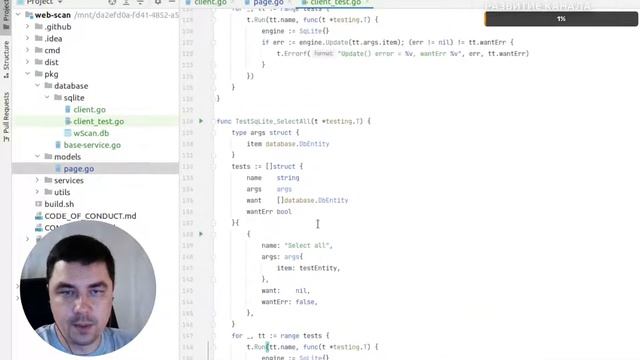Run the TestSqlite_SelectAll test from its gutter arrow
The height and width of the screenshot is (360, 640).
(x=201, y=121)
